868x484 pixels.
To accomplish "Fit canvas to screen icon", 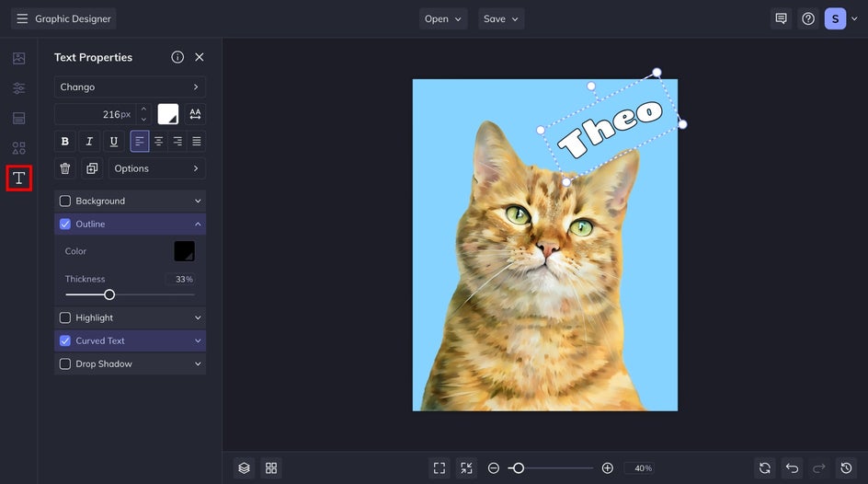I will pyautogui.click(x=440, y=468).
